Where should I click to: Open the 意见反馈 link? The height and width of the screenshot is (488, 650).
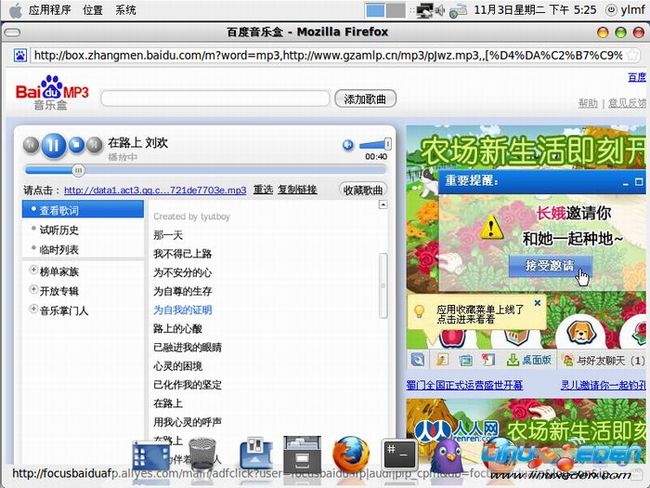coord(627,103)
